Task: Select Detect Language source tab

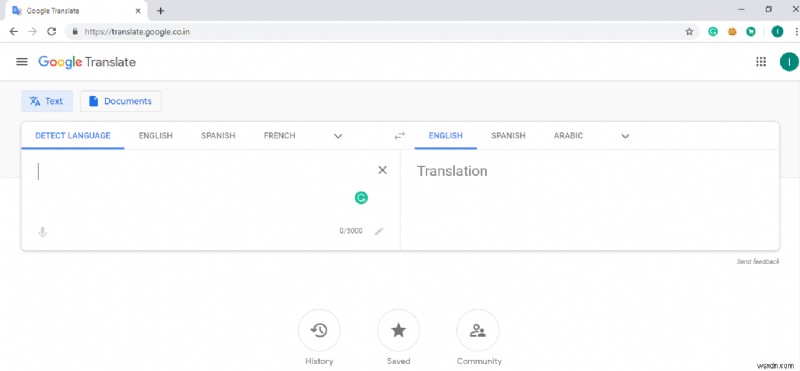Action: click(x=73, y=136)
